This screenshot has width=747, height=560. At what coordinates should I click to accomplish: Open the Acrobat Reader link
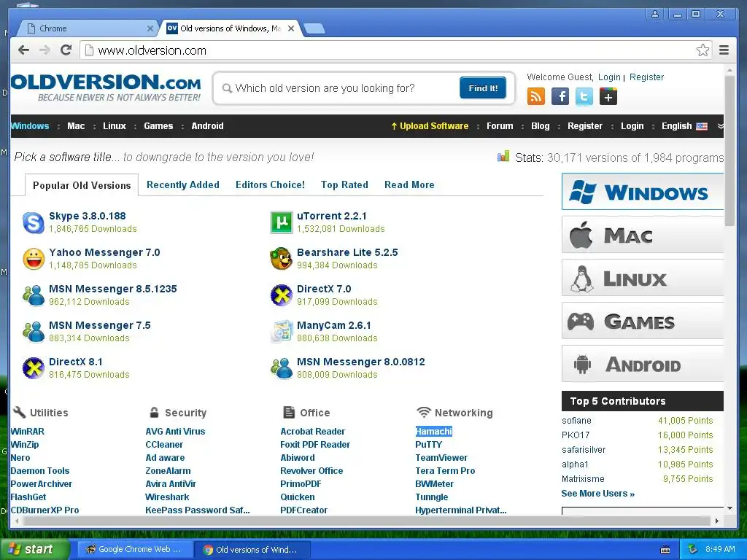click(x=312, y=432)
